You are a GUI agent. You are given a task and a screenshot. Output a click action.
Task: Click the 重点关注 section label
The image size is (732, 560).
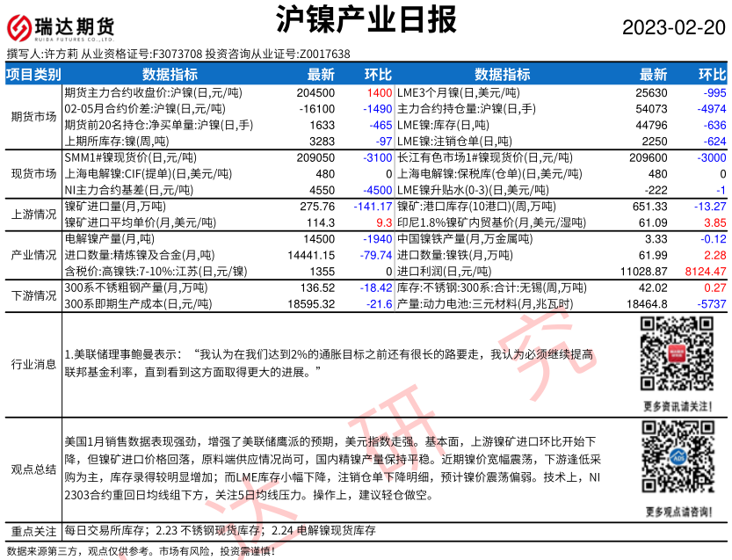33,531
